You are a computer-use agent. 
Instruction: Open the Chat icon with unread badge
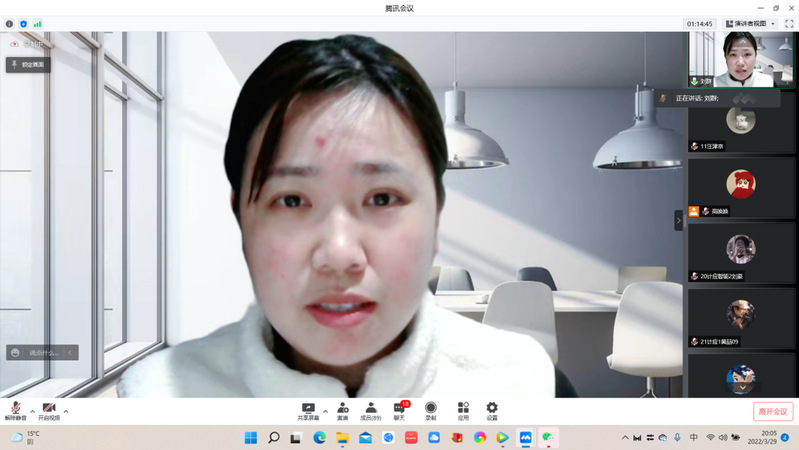pos(400,410)
